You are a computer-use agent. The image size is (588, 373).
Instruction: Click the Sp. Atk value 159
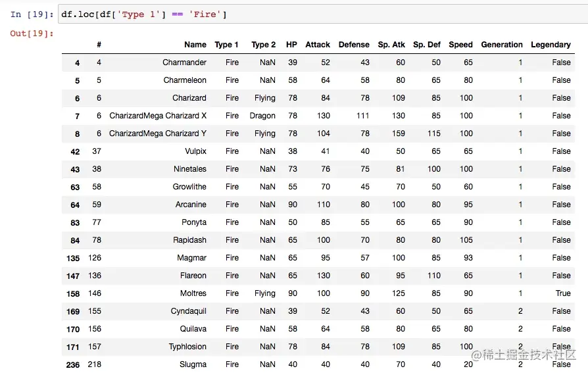click(x=399, y=133)
